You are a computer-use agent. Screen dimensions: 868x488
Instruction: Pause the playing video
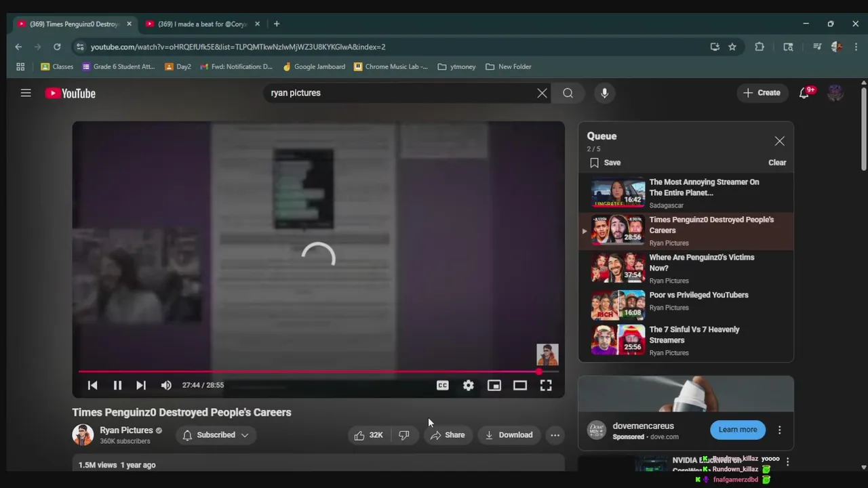click(x=117, y=385)
